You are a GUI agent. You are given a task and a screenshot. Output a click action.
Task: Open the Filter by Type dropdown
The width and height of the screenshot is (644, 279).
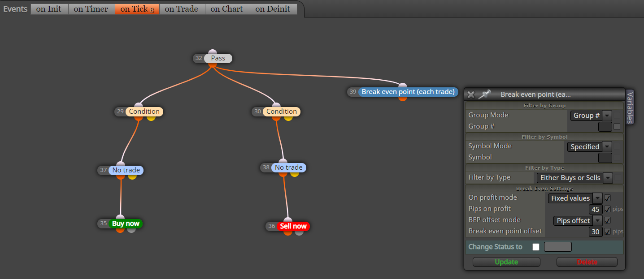click(x=575, y=178)
